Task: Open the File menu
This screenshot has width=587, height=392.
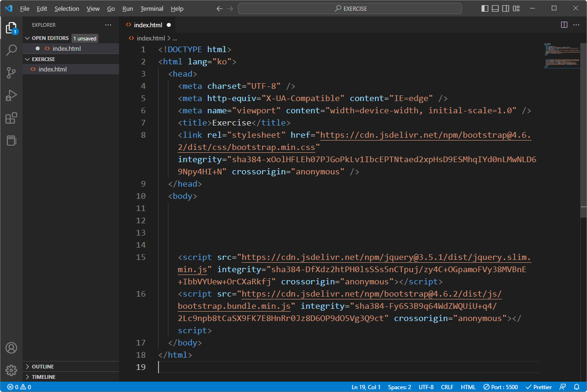Action: [24, 8]
